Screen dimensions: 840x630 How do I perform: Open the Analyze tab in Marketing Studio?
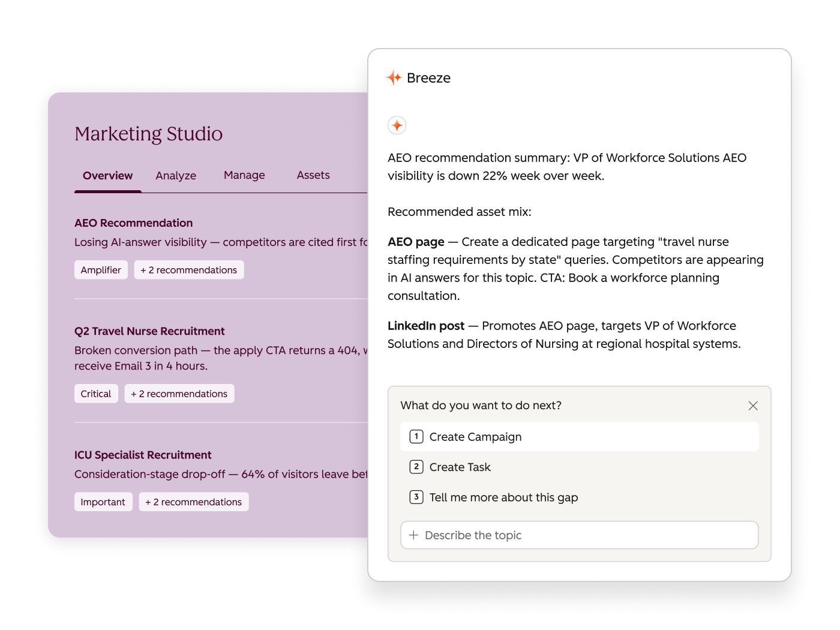click(x=176, y=176)
